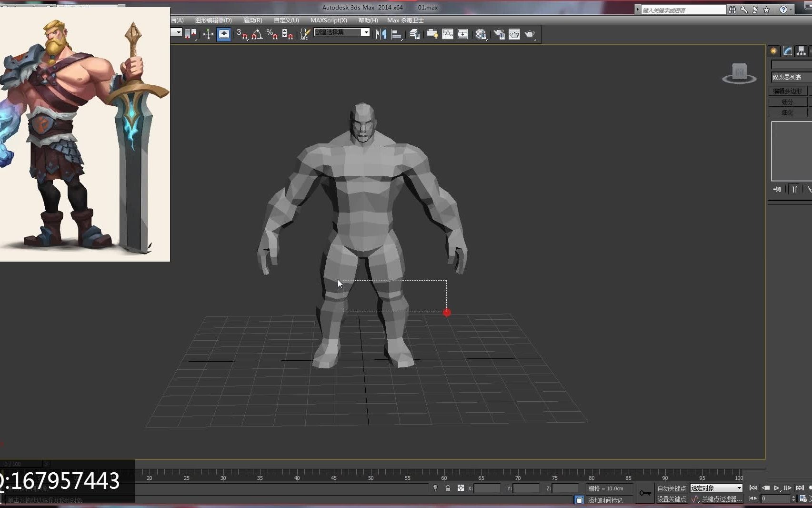The height and width of the screenshot is (508, 812).
Task: Open Edit Named Selection Sets icon
Action: point(305,34)
